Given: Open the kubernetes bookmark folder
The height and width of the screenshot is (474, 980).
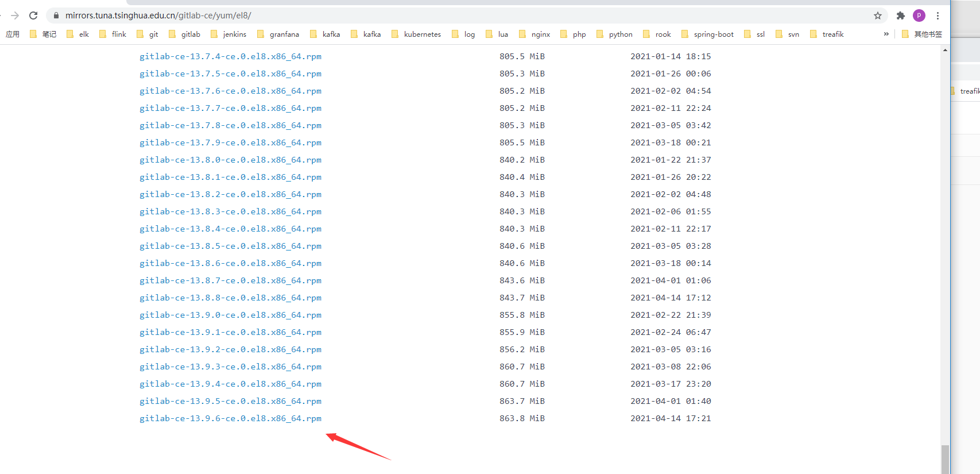Looking at the screenshot, I should point(416,34).
